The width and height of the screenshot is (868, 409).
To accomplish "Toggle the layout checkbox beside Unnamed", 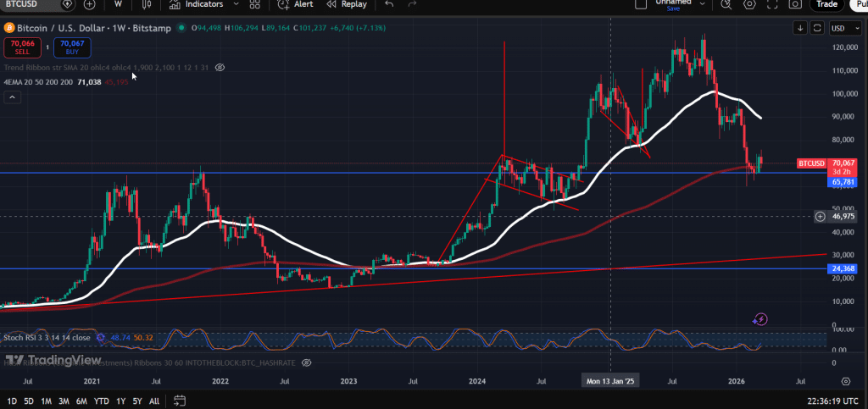I will pyautogui.click(x=642, y=4).
